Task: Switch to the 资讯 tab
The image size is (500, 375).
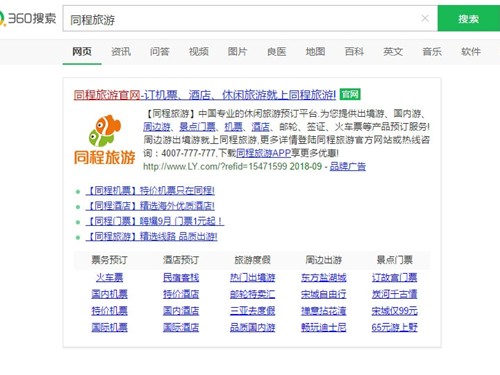Action: click(x=121, y=52)
